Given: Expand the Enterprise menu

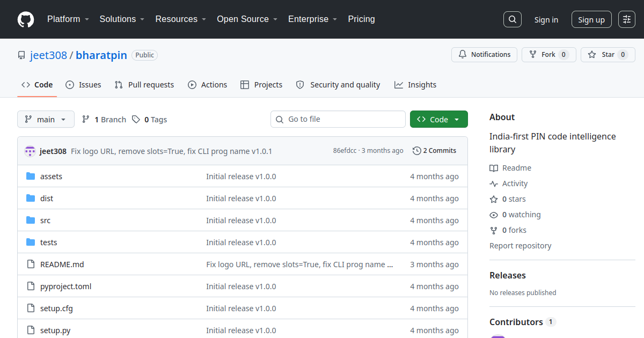Looking at the screenshot, I should coord(313,19).
